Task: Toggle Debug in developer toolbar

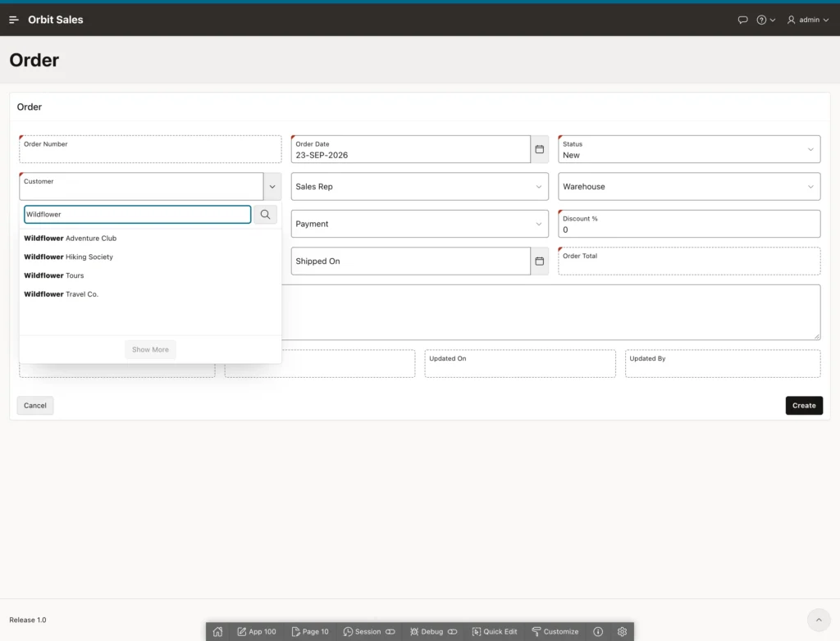Action: 433,632
